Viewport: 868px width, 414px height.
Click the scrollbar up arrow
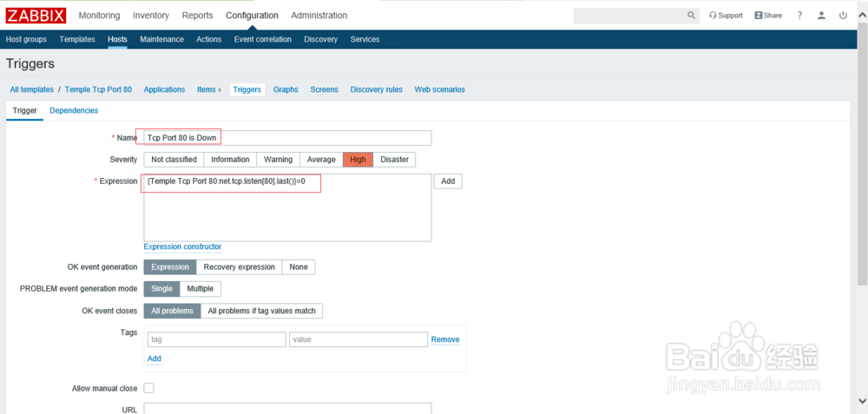pos(863,16)
